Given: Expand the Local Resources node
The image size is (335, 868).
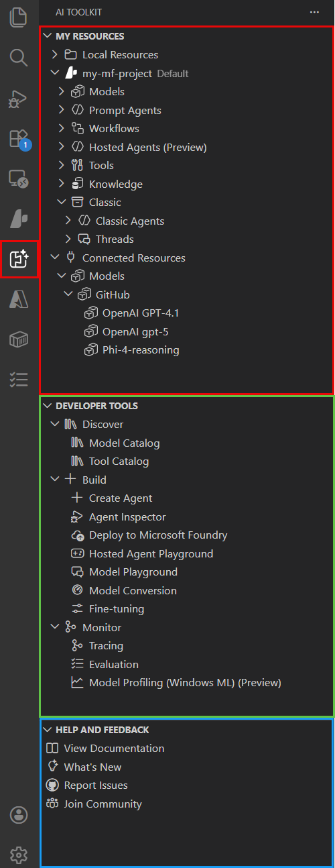Looking at the screenshot, I should click(x=55, y=55).
